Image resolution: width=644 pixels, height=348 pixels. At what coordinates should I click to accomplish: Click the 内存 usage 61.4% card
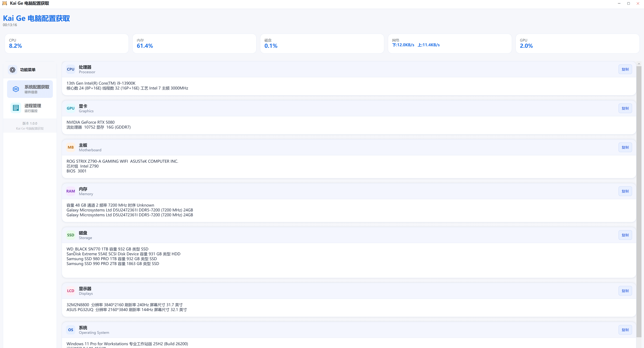194,43
